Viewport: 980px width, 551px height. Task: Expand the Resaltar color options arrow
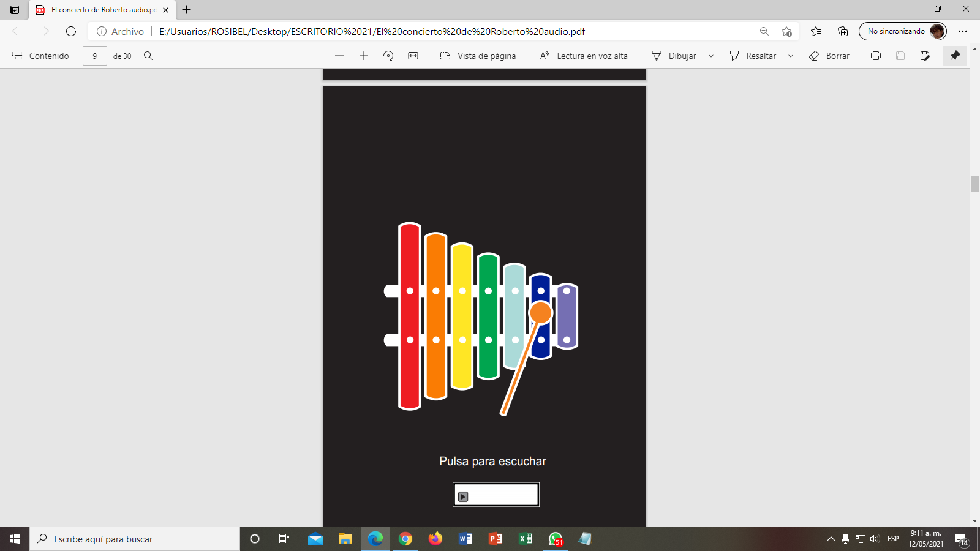coord(791,56)
